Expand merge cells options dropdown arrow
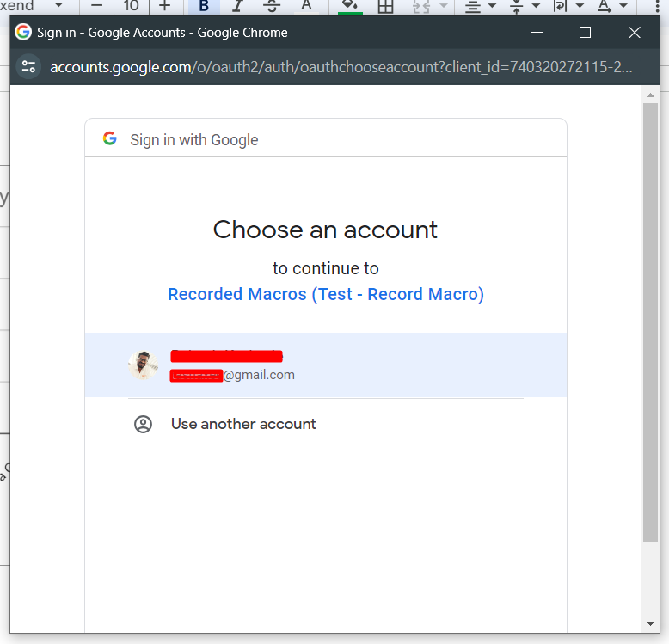This screenshot has width=669, height=644. tap(444, 6)
